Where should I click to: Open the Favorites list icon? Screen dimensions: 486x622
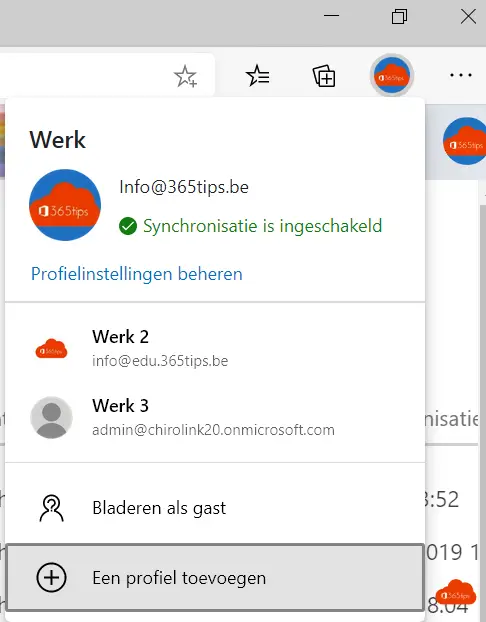coord(258,75)
